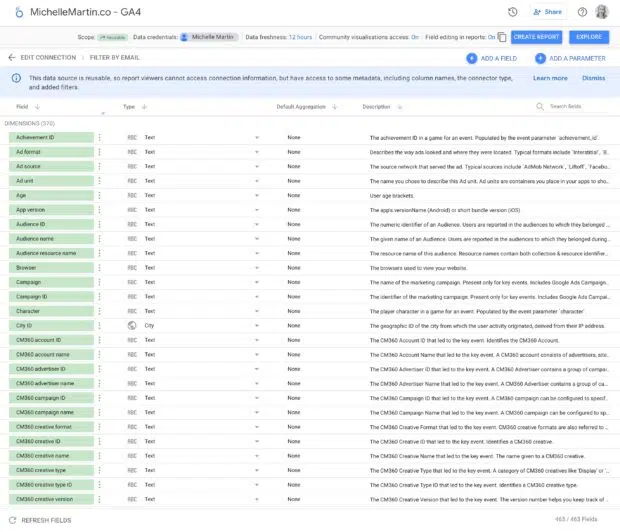Open more options for App version
This screenshot has width=620, height=532.
99,210
